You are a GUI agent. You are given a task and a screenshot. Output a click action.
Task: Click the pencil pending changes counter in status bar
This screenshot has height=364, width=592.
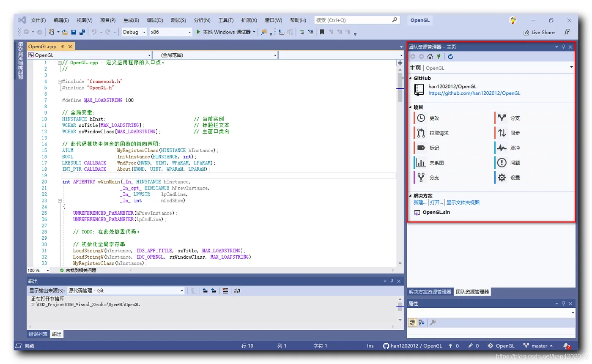474,346
